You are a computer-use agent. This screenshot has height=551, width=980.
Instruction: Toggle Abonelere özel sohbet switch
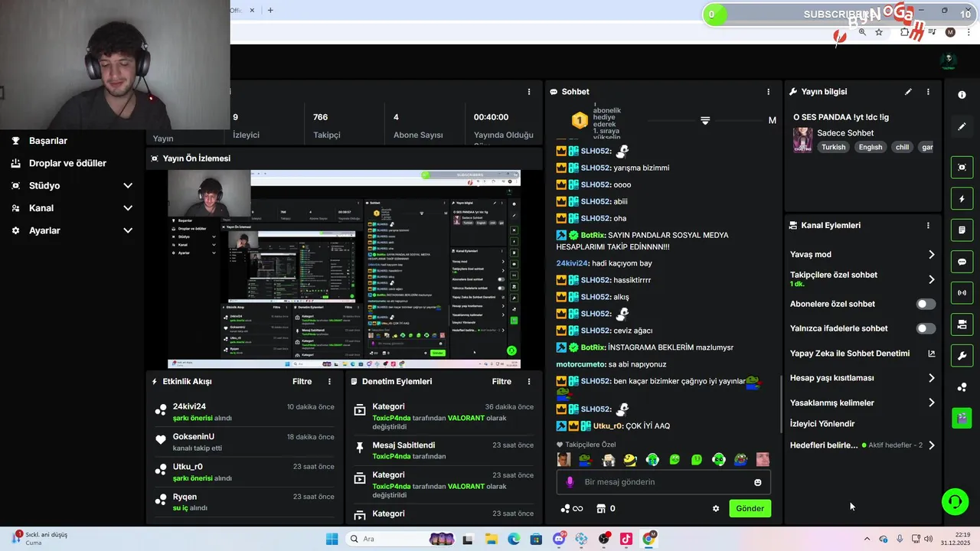926,304
